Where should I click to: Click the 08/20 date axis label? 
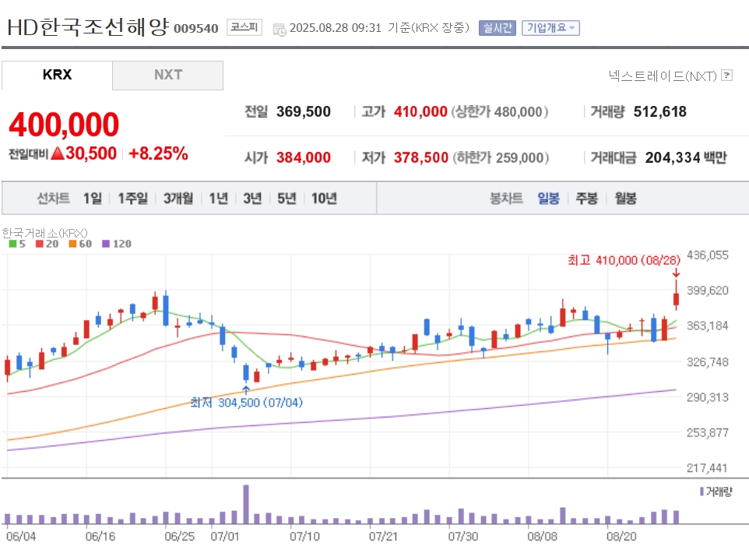[x=621, y=536]
